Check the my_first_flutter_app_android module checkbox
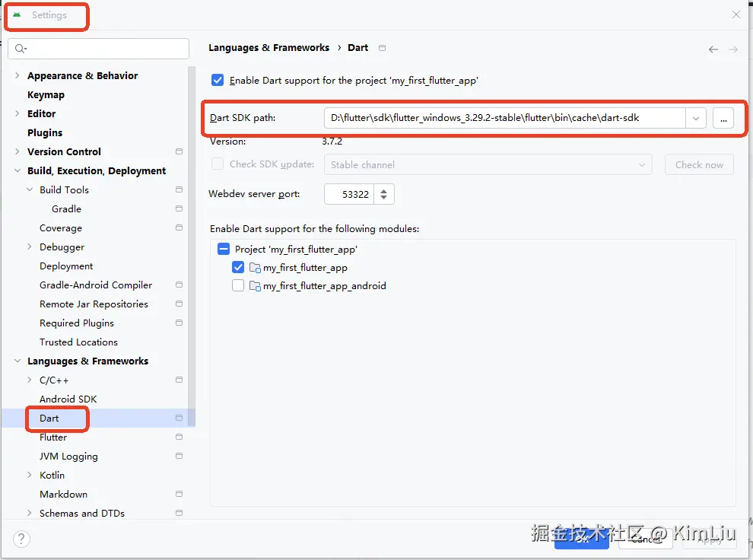753x560 pixels. tap(238, 286)
